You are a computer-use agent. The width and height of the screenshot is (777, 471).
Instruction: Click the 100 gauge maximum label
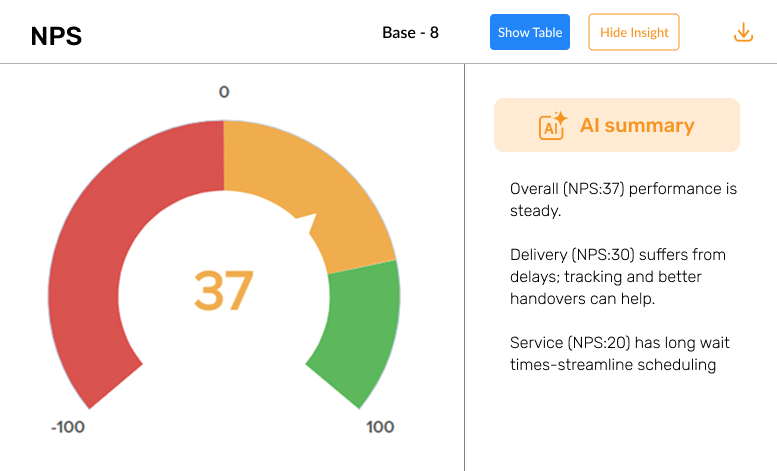380,427
